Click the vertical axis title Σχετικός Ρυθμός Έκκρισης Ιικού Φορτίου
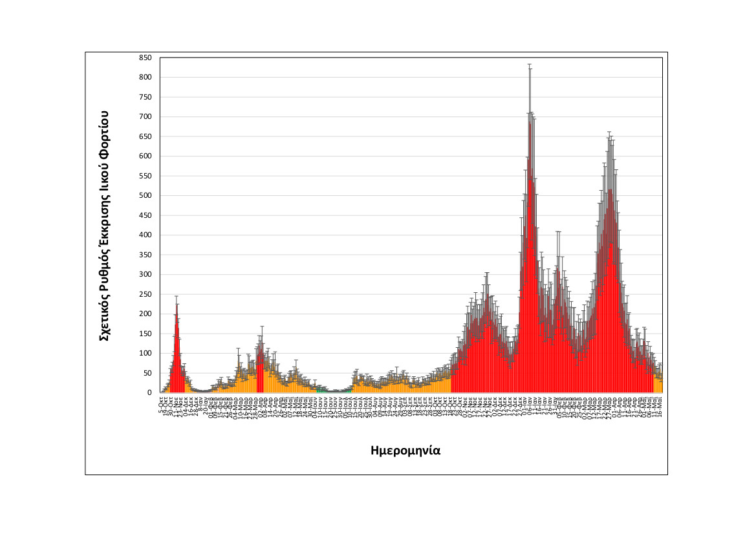756x534 pixels. click(x=103, y=225)
